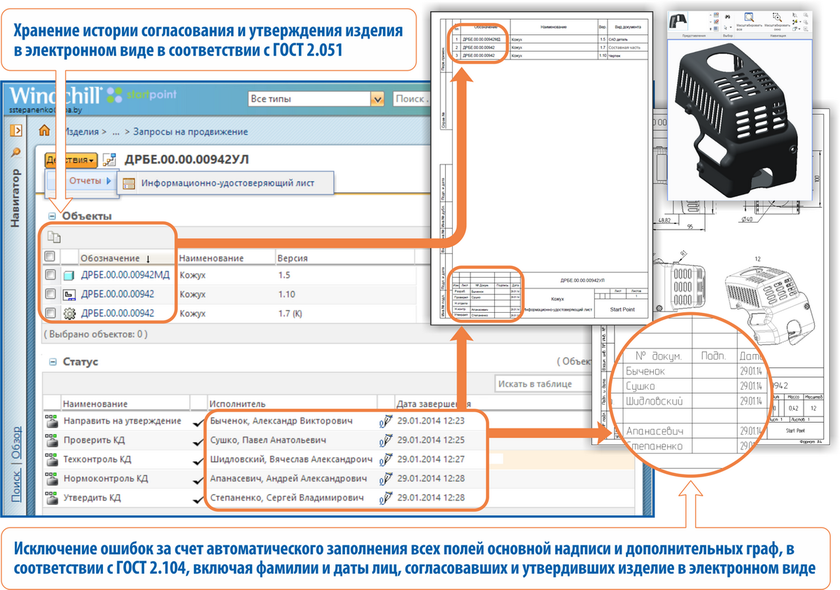Collapse the Объекты section
The image size is (840, 590).
(x=50, y=215)
